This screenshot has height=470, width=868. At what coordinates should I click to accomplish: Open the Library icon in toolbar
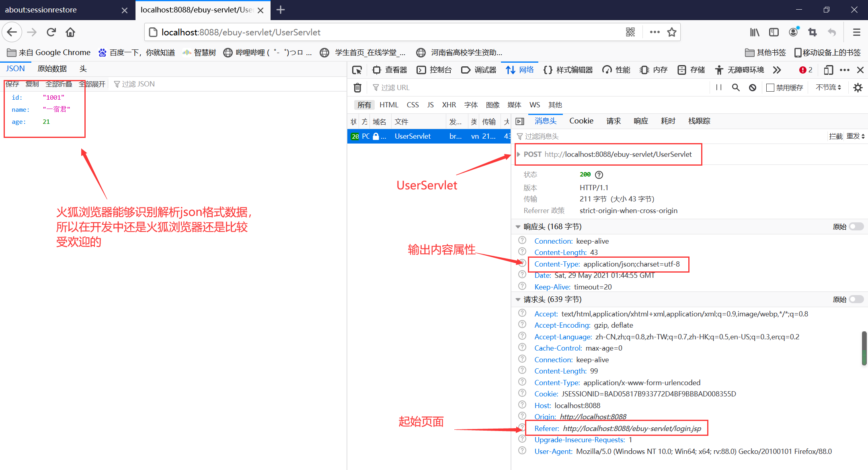755,32
